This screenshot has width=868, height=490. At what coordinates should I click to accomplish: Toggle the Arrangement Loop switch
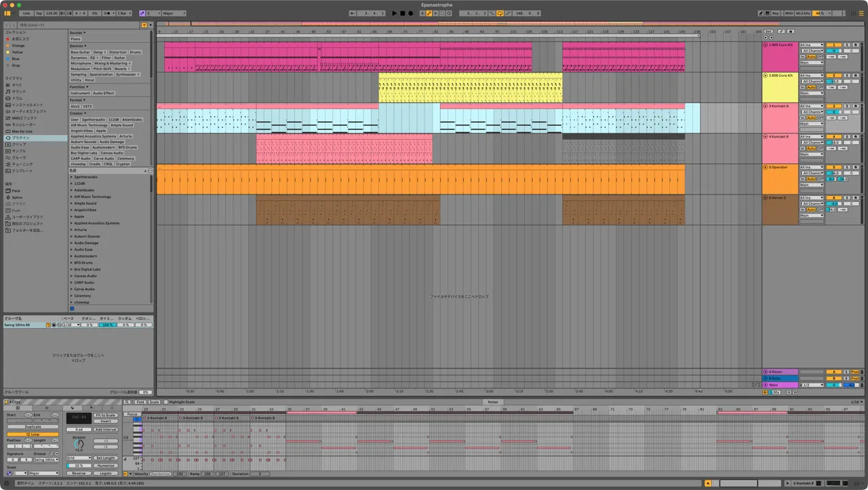pyautogui.click(x=500, y=13)
